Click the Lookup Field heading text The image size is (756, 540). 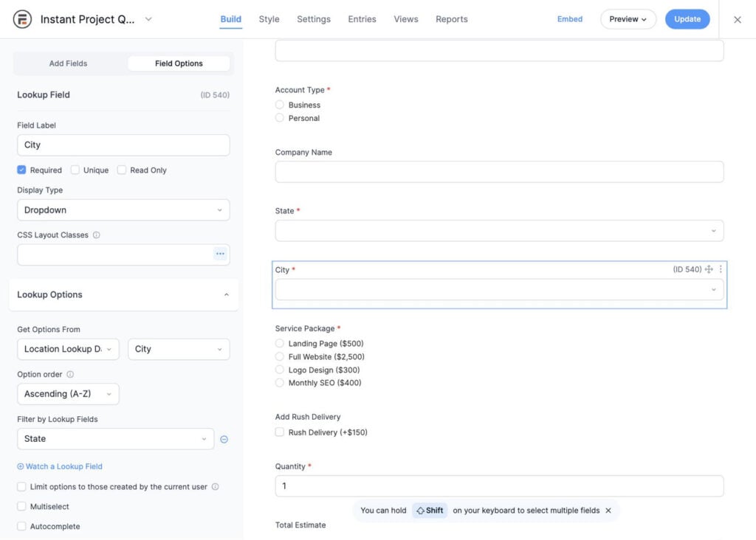44,95
